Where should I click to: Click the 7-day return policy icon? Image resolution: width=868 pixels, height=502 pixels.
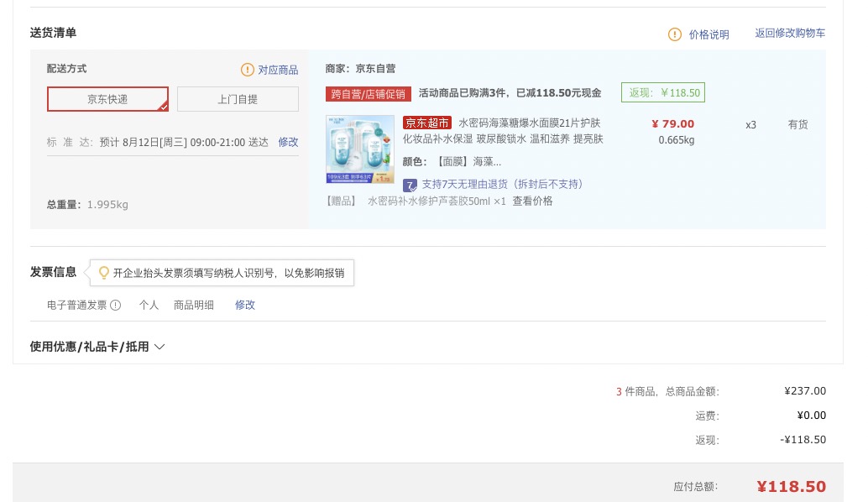click(410, 185)
